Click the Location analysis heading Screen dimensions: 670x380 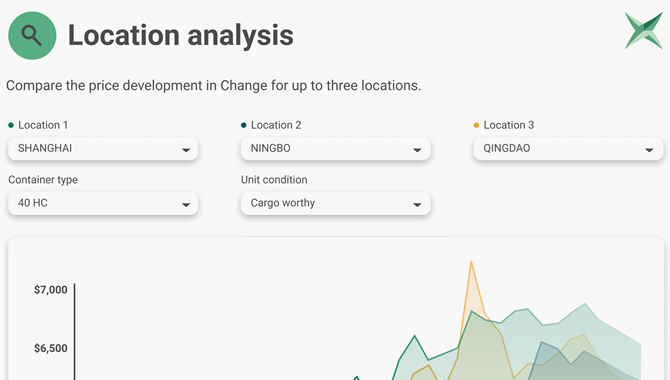181,35
